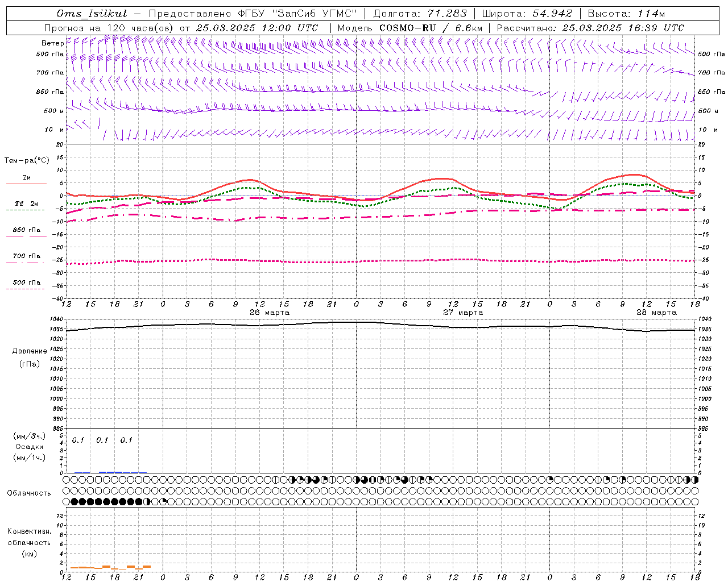Click the Осадки panel label
The image size is (728, 582).
(x=29, y=447)
